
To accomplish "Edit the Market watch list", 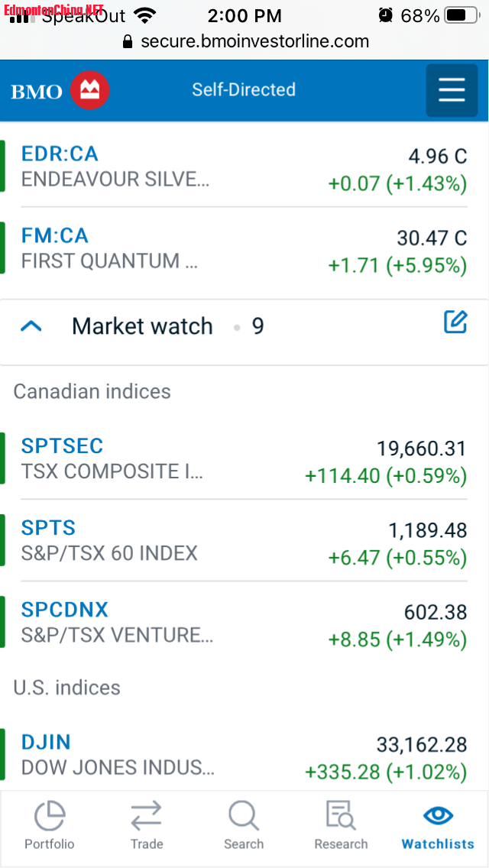I will tap(455, 322).
